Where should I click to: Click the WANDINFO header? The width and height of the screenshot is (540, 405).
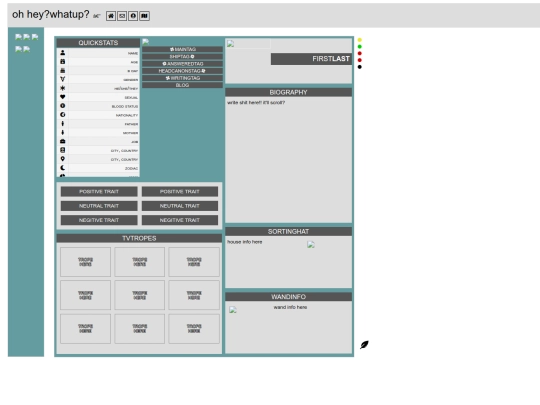[289, 297]
